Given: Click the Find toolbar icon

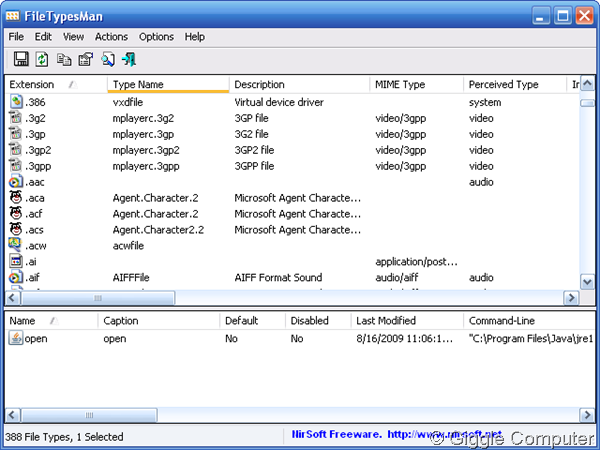Looking at the screenshot, I should [x=108, y=59].
